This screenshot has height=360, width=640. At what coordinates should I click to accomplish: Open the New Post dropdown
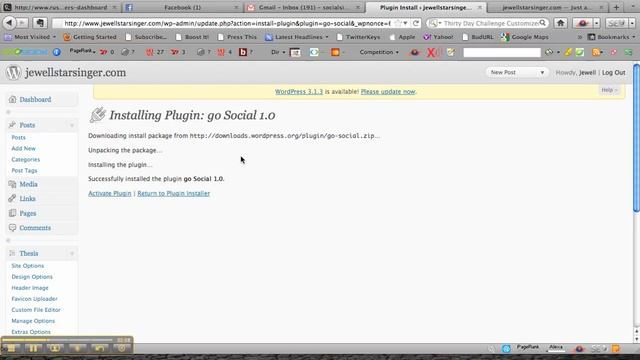(516, 72)
